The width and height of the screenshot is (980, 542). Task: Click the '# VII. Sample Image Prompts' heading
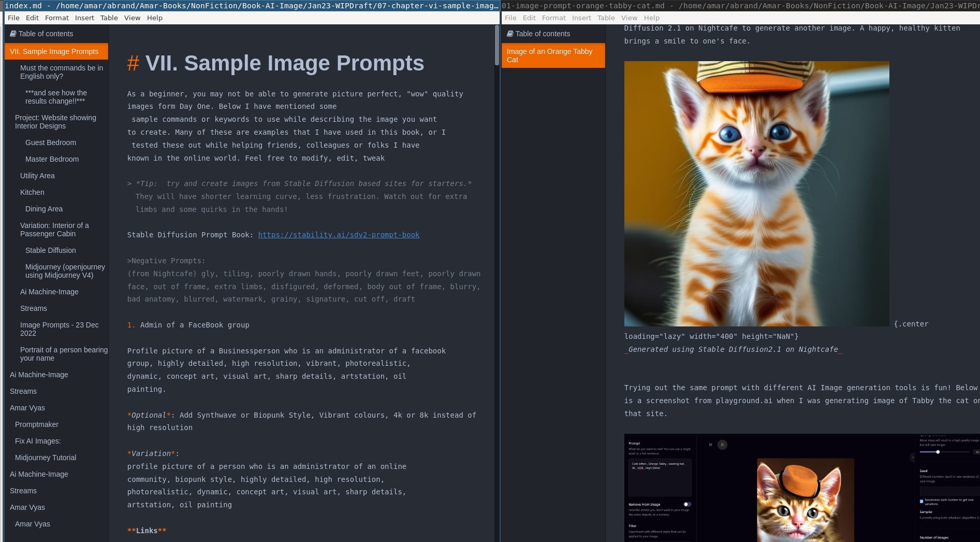pos(275,63)
